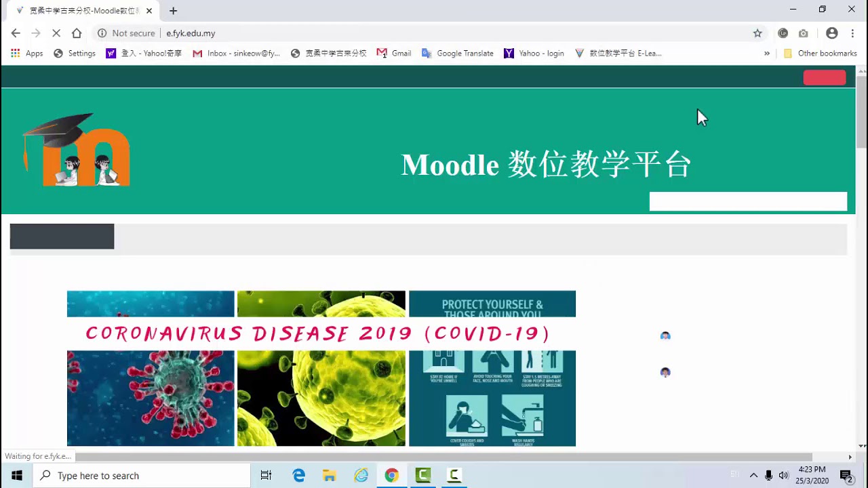Open the second Camtasia recorder taskbar icon

454,475
